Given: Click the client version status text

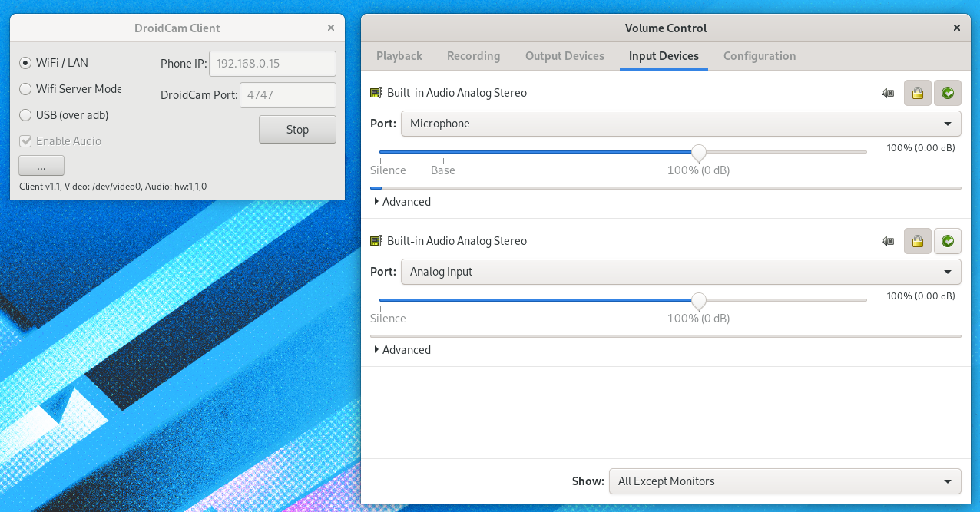Looking at the screenshot, I should coord(113,187).
